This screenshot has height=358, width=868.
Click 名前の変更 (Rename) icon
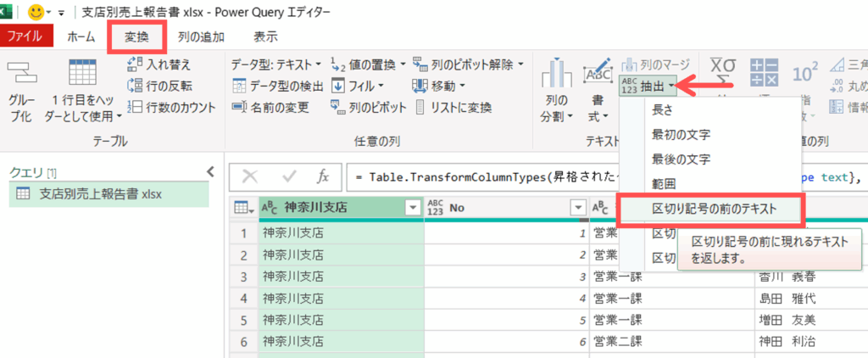tap(239, 107)
